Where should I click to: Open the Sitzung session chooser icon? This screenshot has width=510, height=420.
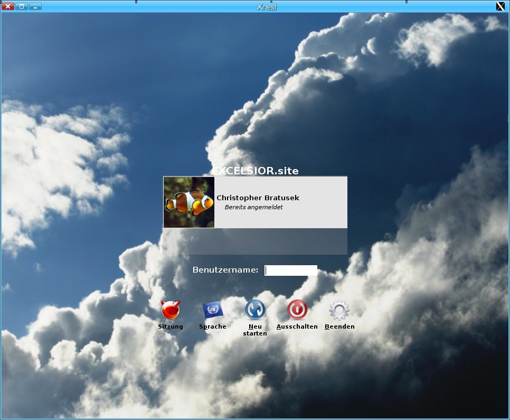click(x=171, y=310)
